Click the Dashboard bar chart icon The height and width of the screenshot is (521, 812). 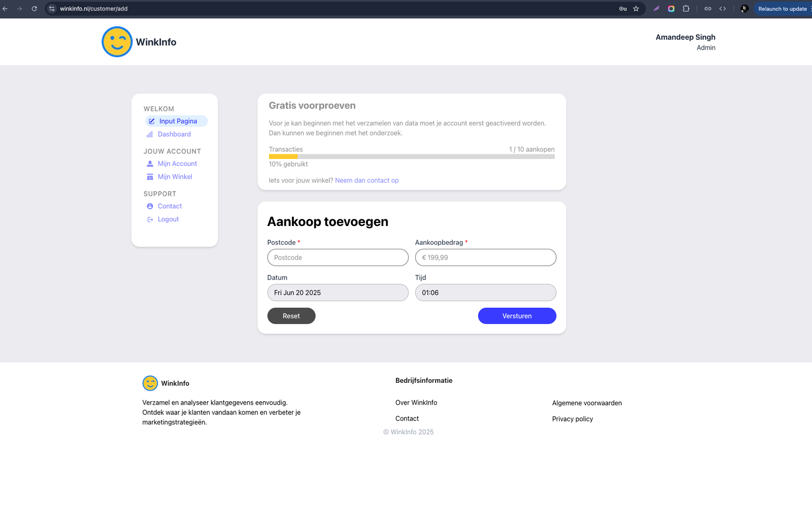(150, 135)
